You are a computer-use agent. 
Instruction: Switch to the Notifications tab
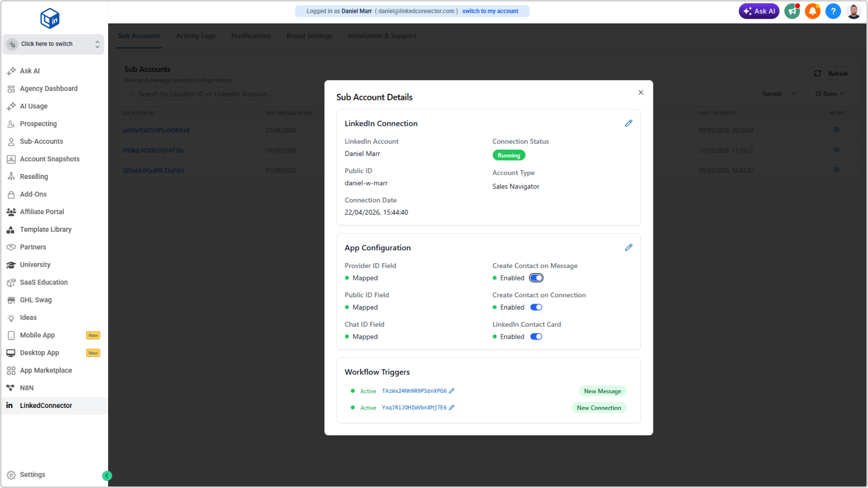[251, 36]
